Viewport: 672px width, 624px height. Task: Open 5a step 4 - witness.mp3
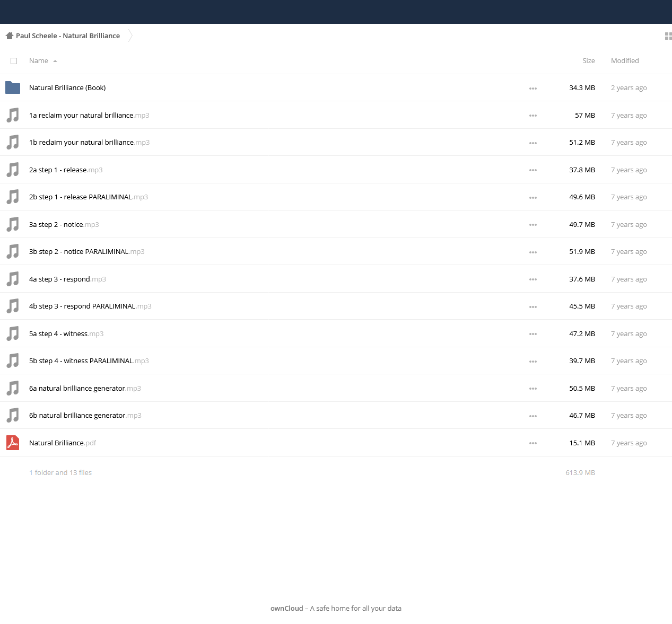click(x=66, y=333)
